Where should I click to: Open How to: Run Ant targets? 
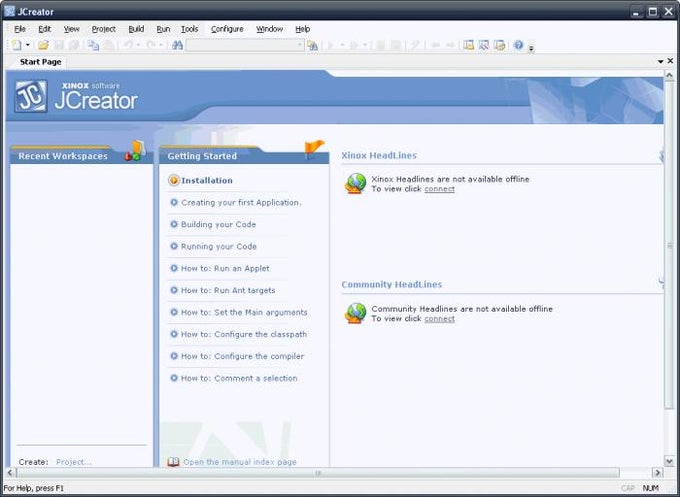tap(228, 291)
